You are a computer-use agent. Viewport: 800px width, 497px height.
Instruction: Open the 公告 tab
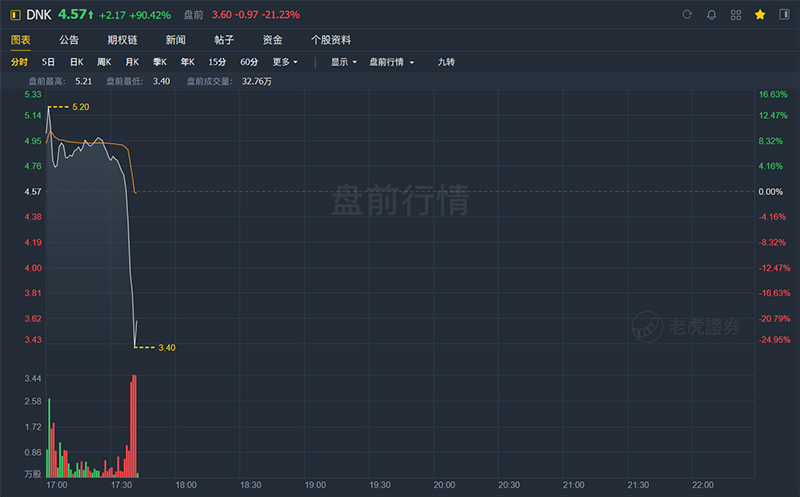69,40
